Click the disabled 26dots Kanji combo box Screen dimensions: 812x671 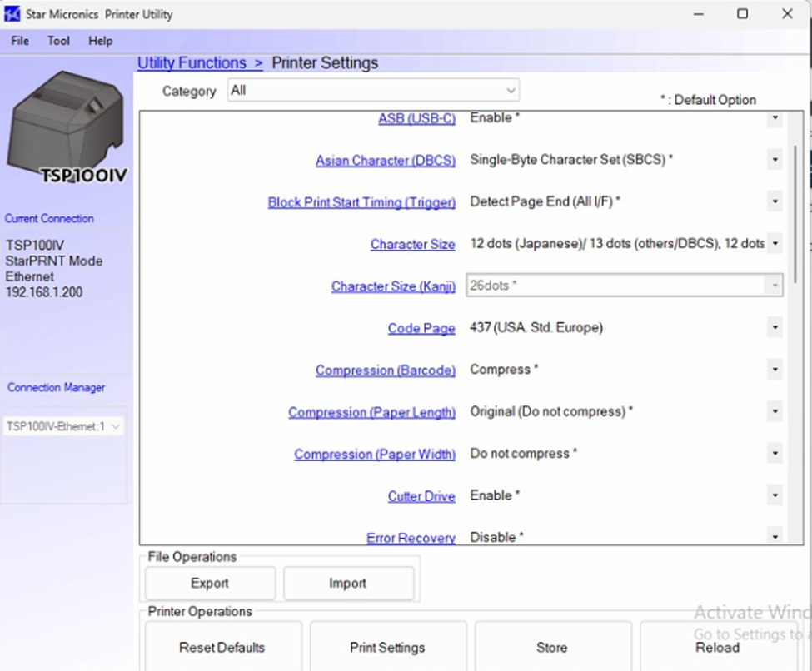625,286
